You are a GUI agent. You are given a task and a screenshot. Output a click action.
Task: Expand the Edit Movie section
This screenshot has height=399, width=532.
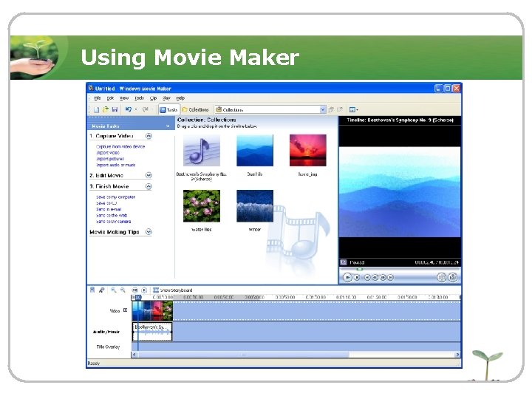tap(149, 175)
